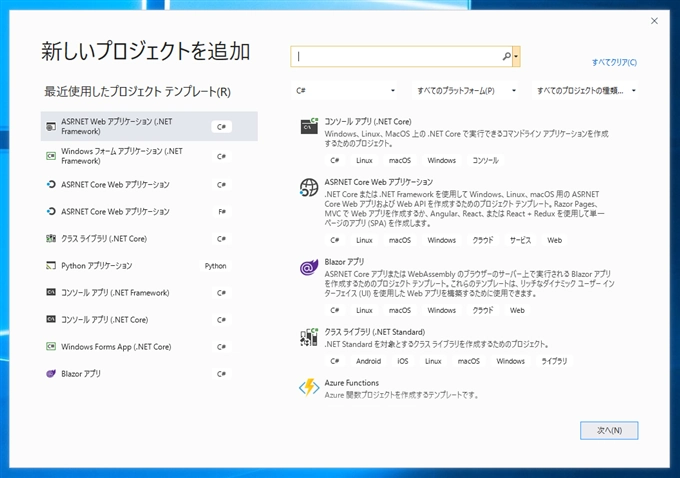This screenshot has width=680, height=478.
Task: Click the recent Blazor アプリ icon
Action: pyautogui.click(x=51, y=373)
